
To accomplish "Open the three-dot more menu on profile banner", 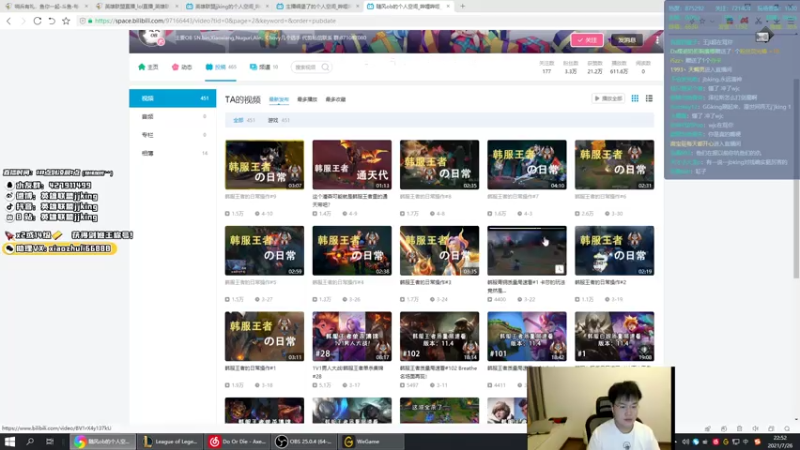I will [657, 40].
